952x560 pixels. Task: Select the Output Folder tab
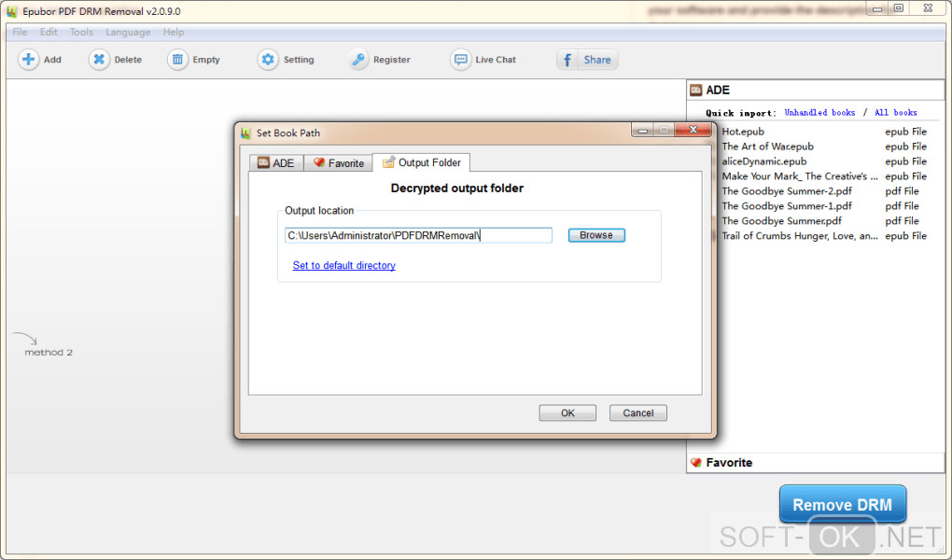[421, 162]
